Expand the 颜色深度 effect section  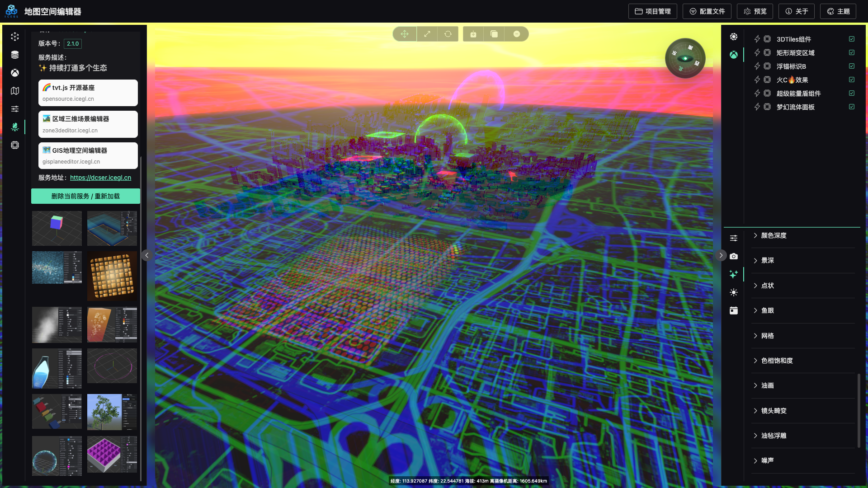[x=774, y=235]
